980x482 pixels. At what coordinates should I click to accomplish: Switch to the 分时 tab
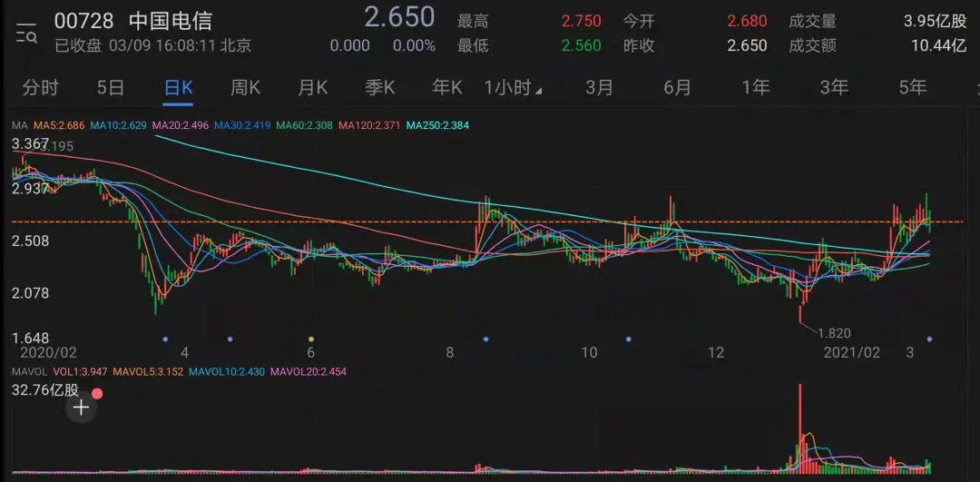(x=40, y=88)
